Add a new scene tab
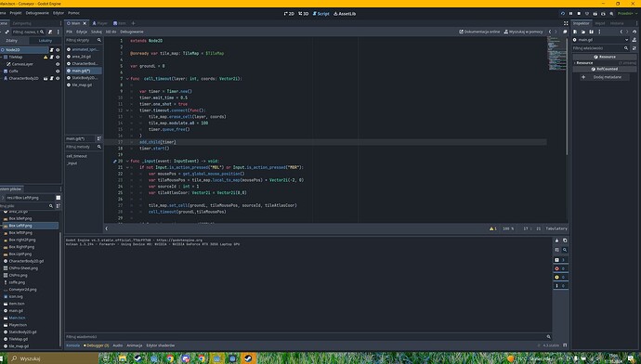The width and height of the screenshot is (641, 364). coord(133,23)
